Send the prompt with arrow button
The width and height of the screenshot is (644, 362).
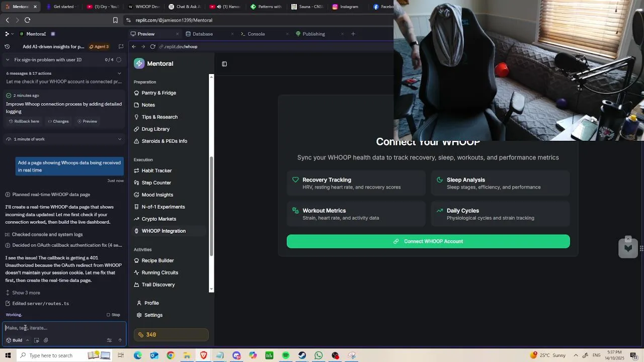[120, 340]
